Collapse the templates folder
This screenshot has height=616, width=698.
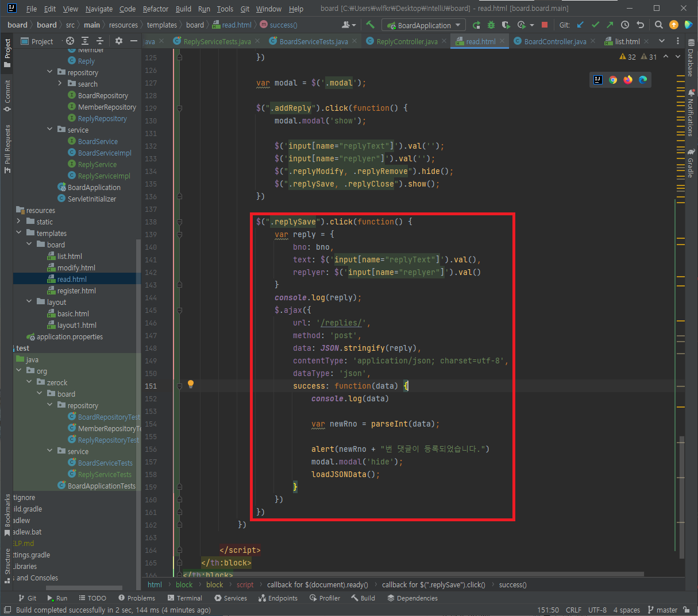(18, 233)
